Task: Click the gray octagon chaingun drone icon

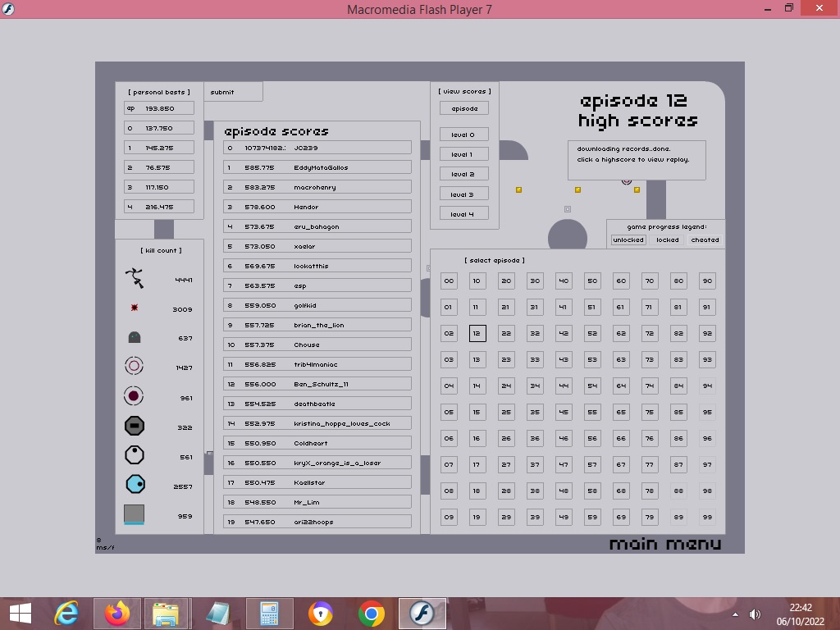Action: [x=134, y=426]
